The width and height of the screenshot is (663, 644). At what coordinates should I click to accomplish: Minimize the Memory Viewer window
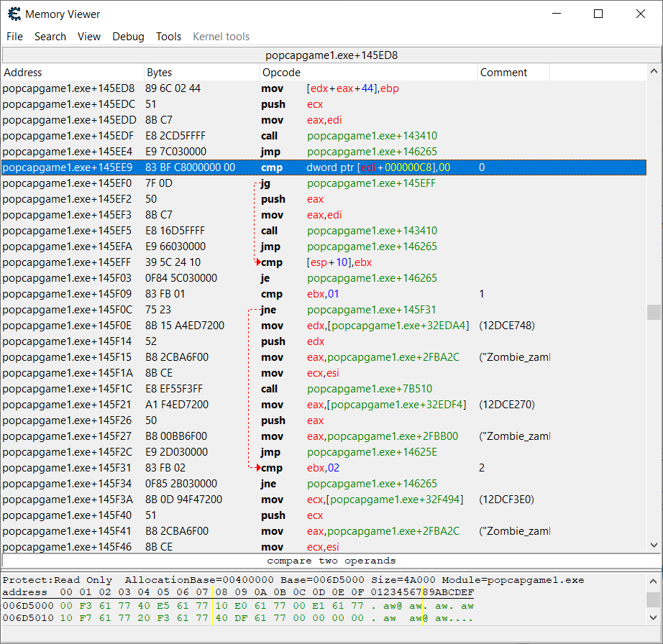click(x=557, y=14)
